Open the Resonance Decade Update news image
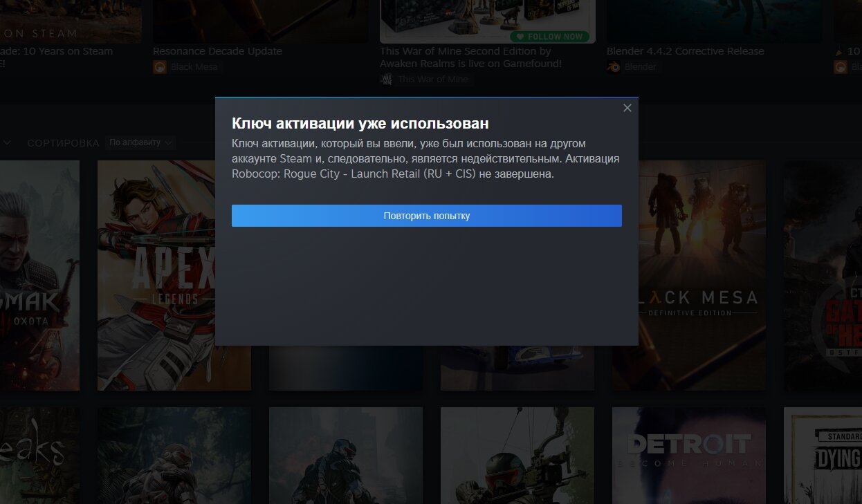862x504 pixels. [x=260, y=21]
